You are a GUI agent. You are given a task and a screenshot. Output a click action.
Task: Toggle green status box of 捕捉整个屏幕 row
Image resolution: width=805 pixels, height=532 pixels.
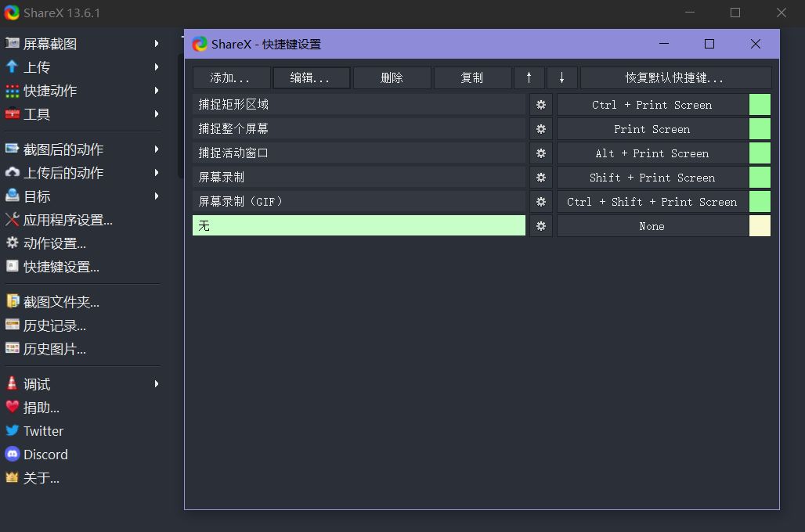tap(760, 129)
